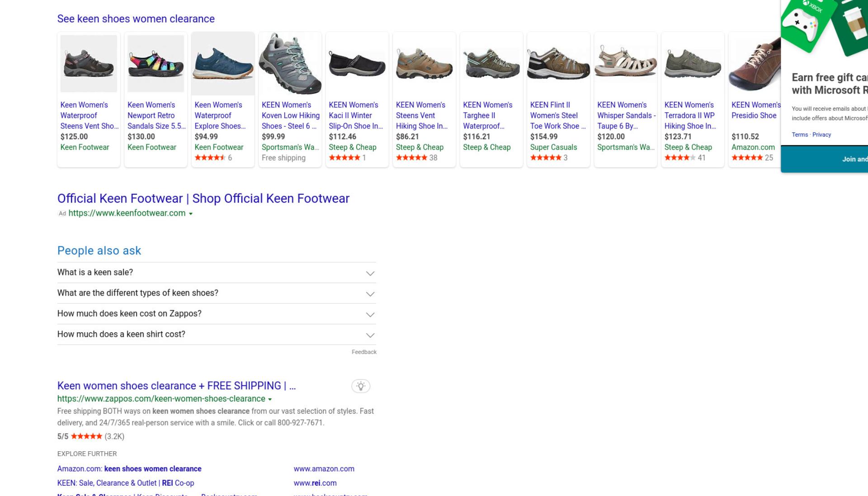The height and width of the screenshot is (496, 868).
Task: Open 'KEEN: Sale, Clearance & Outlet | REI Co-op'
Action: pos(126,483)
